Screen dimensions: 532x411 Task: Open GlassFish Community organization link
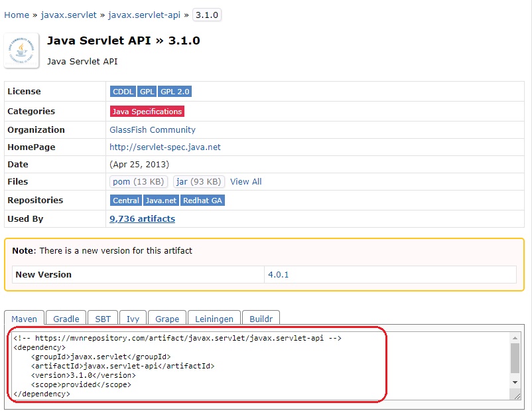tap(153, 129)
